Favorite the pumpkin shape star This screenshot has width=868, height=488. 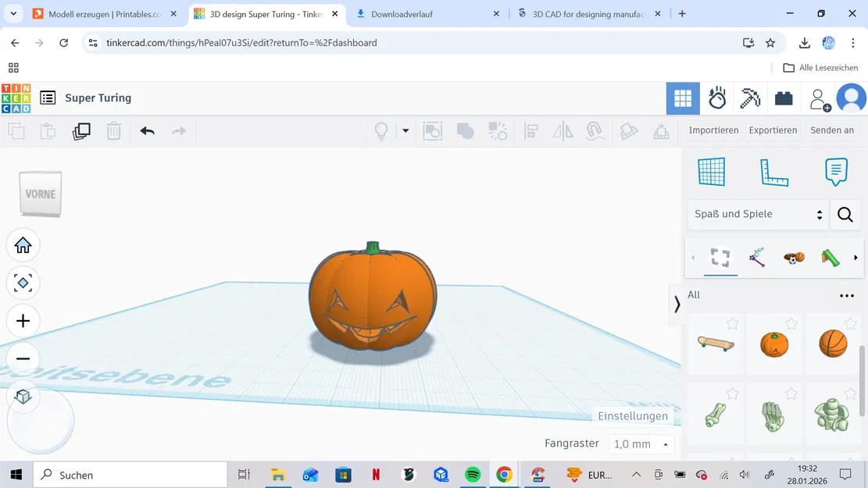(791, 323)
